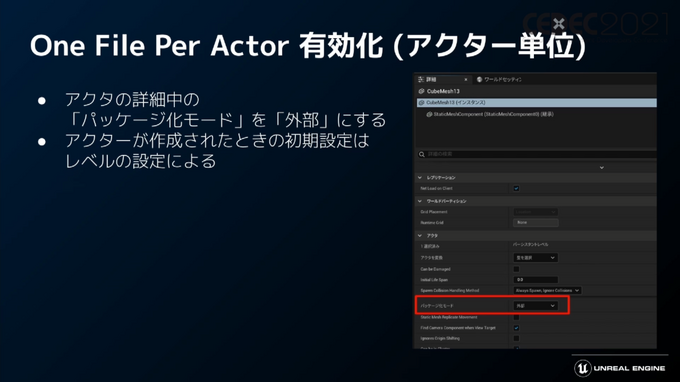Toggle Net Load on Client checkbox

pyautogui.click(x=516, y=188)
